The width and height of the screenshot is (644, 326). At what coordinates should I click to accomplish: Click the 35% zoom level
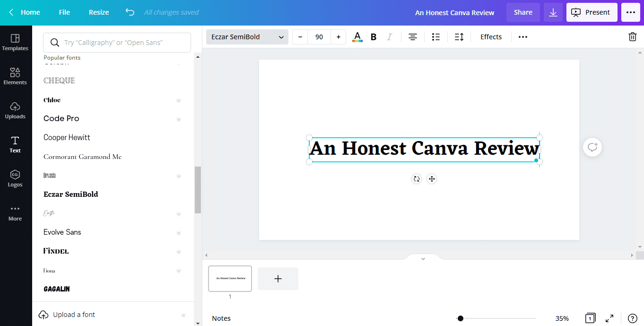coord(562,318)
